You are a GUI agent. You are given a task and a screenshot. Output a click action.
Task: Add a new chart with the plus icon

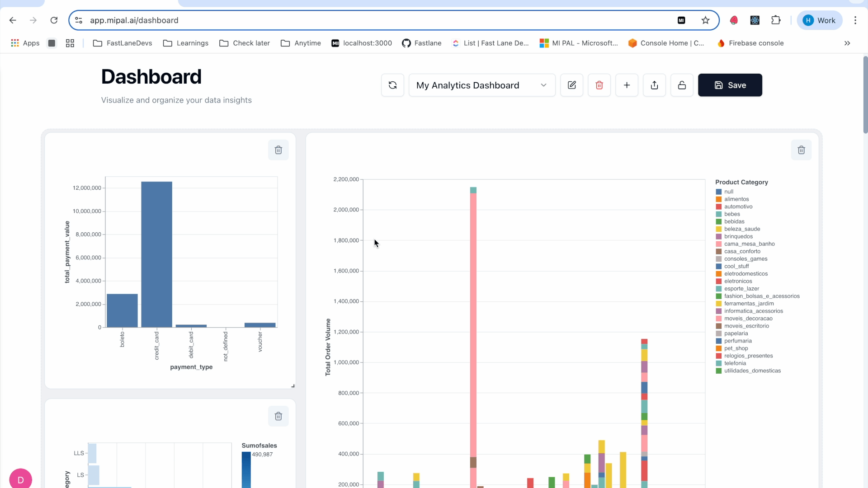tap(627, 85)
